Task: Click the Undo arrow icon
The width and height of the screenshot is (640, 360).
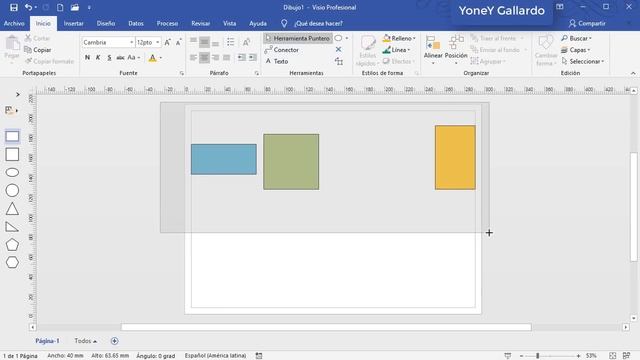Action: pyautogui.click(x=28, y=7)
